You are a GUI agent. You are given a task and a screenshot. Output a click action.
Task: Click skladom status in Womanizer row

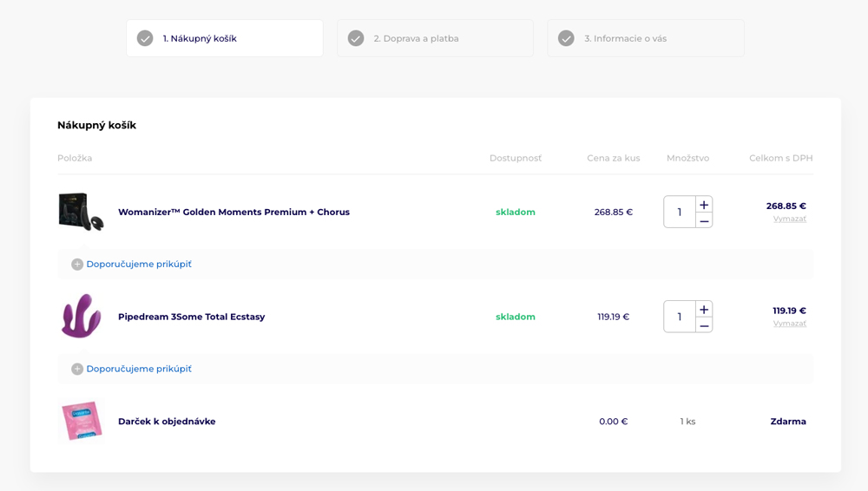(x=516, y=212)
